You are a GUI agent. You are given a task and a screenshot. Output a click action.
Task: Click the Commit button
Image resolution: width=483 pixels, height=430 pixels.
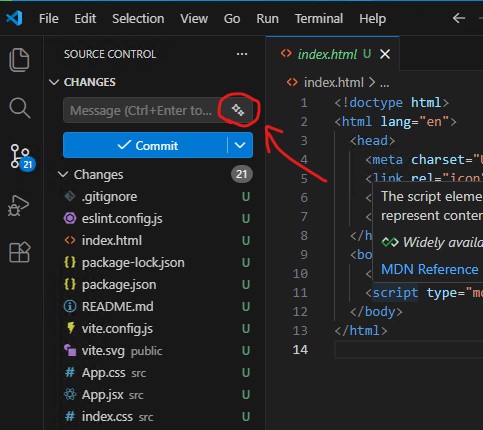pos(145,145)
